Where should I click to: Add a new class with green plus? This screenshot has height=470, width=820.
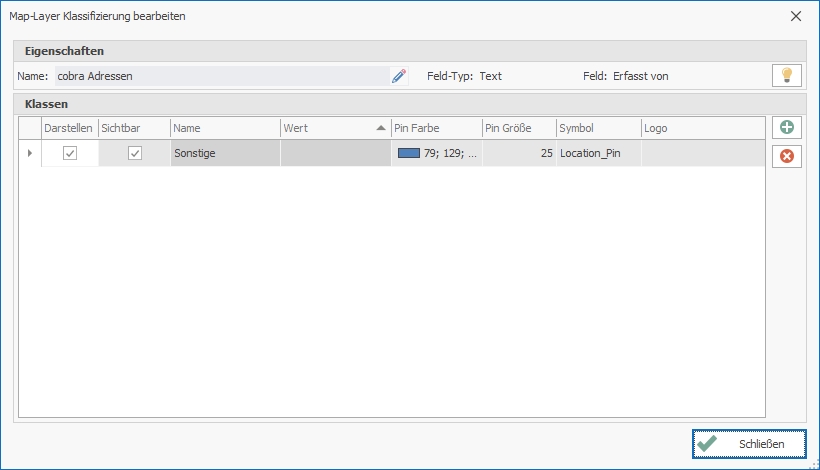[x=787, y=128]
